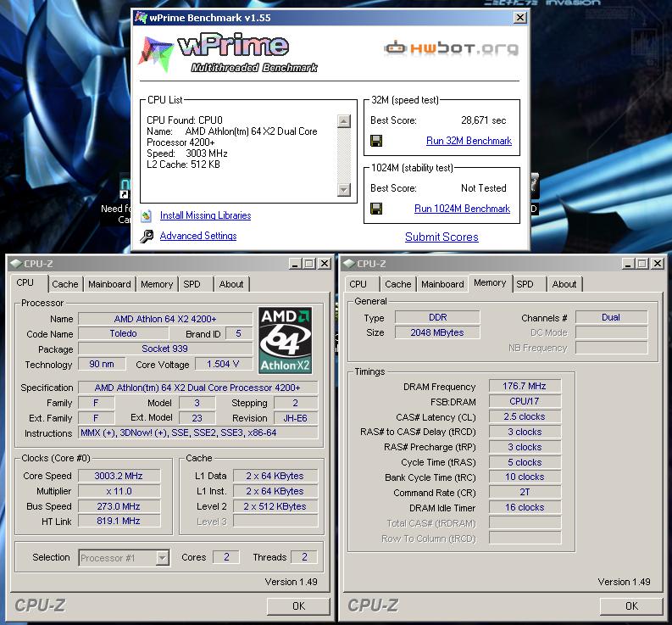
Task: Close the right CPU-Z Memory window
Action: (x=658, y=264)
